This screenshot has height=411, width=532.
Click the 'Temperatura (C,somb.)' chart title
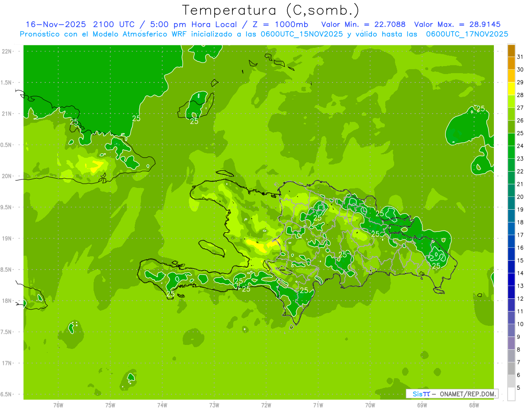[x=271, y=10]
